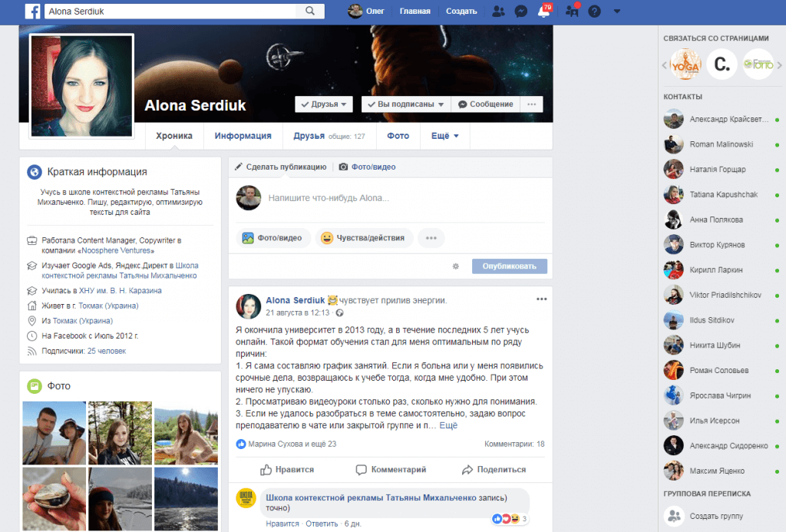Expand the Ещё profile tab dropdown
The image size is (786, 532).
coord(444,136)
